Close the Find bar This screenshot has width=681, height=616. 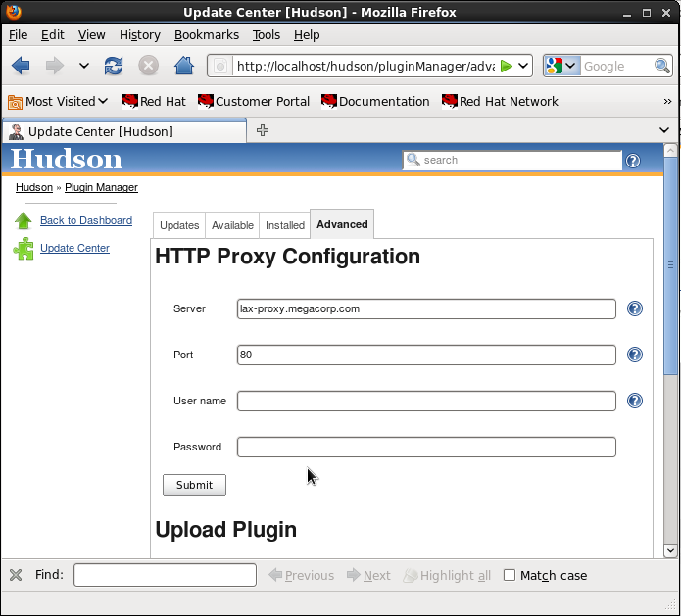[16, 575]
